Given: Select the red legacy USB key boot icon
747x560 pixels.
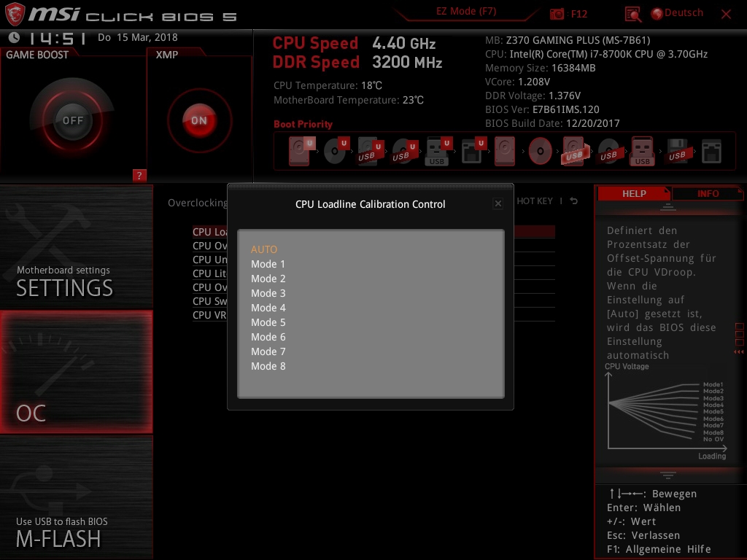Looking at the screenshot, I should pos(642,151).
